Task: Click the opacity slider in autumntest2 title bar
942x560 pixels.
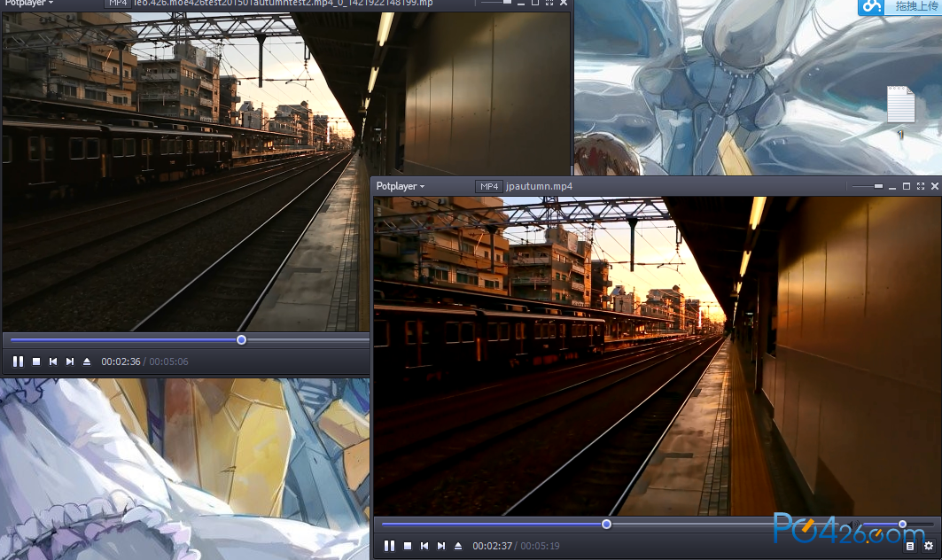Action: 496,3
